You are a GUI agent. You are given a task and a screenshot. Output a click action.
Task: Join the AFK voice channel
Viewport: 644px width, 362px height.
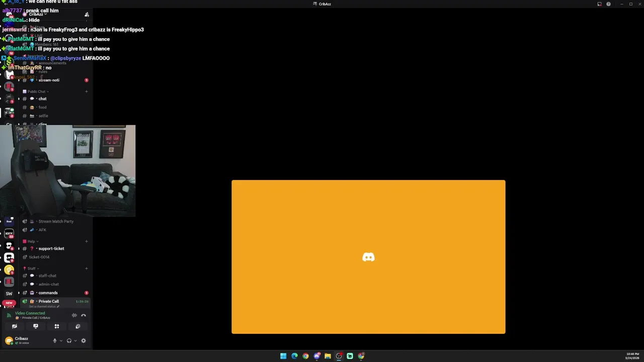[55, 230]
